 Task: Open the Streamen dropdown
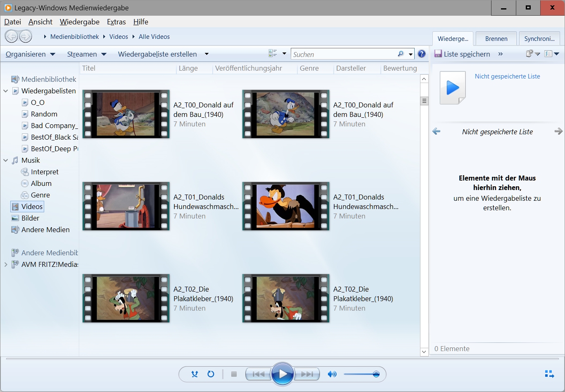point(87,54)
